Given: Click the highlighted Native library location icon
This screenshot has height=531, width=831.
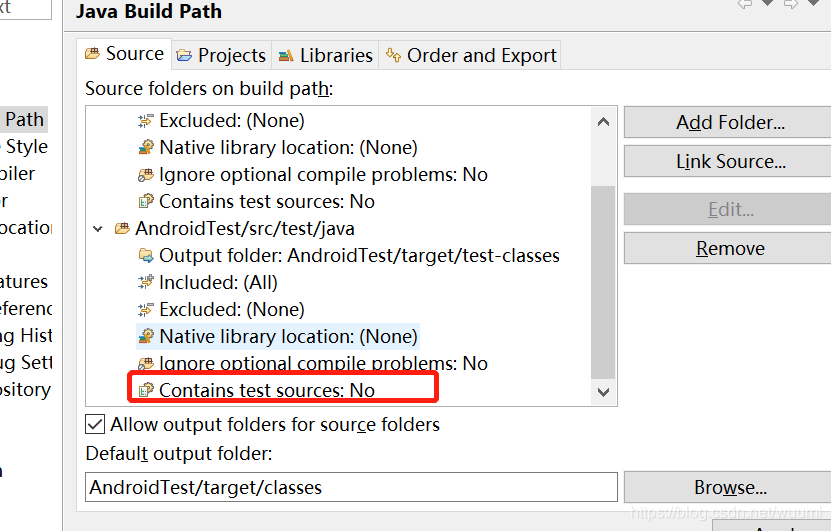Looking at the screenshot, I should pos(146,337).
